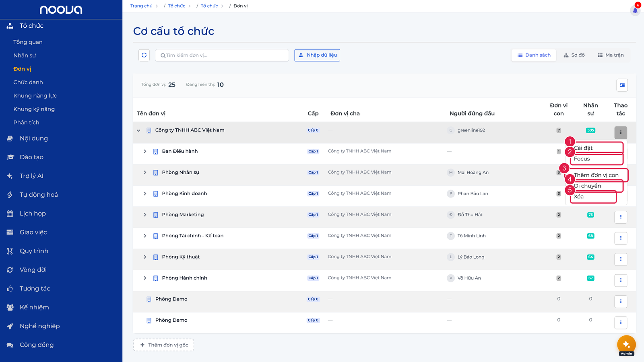Open actions menu for Phòng Marketing row
Screen dimensions: 644x362
pyautogui.click(x=621, y=217)
